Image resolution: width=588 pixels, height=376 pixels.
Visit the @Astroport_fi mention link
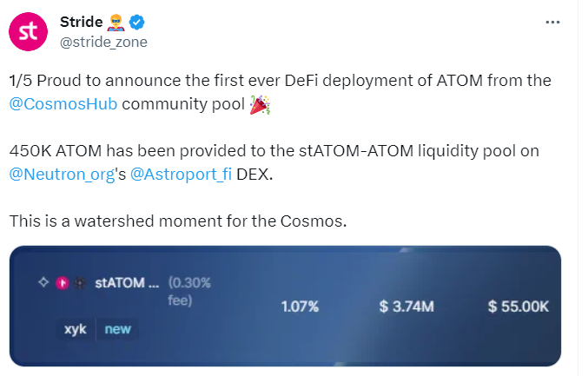[182, 174]
